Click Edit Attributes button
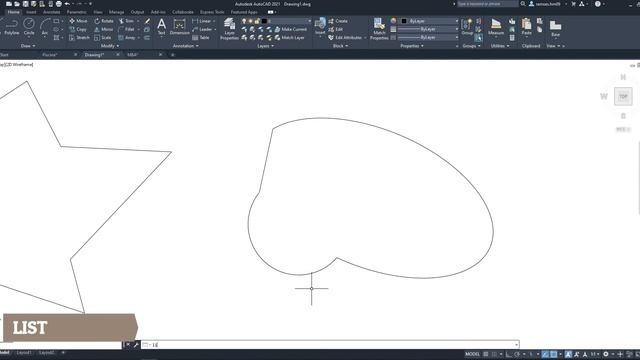Image resolution: width=640 pixels, height=360 pixels. click(x=345, y=38)
